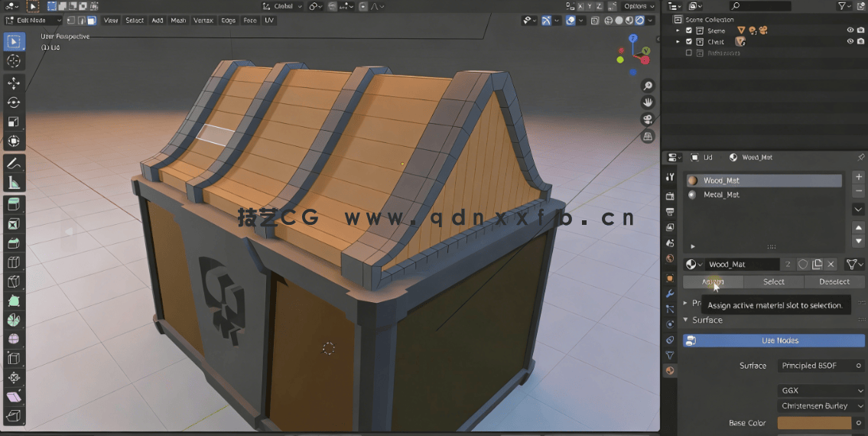
Task: Open the Tool properties tab
Action: (x=670, y=177)
